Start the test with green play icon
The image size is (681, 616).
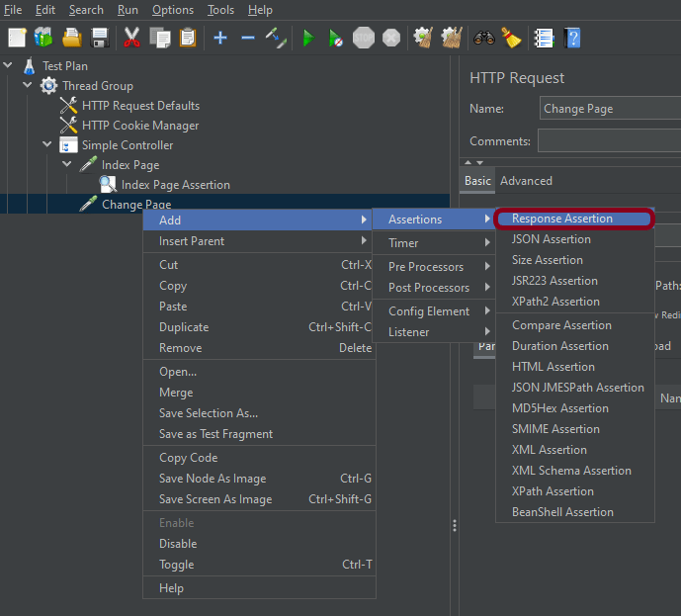[x=308, y=38]
